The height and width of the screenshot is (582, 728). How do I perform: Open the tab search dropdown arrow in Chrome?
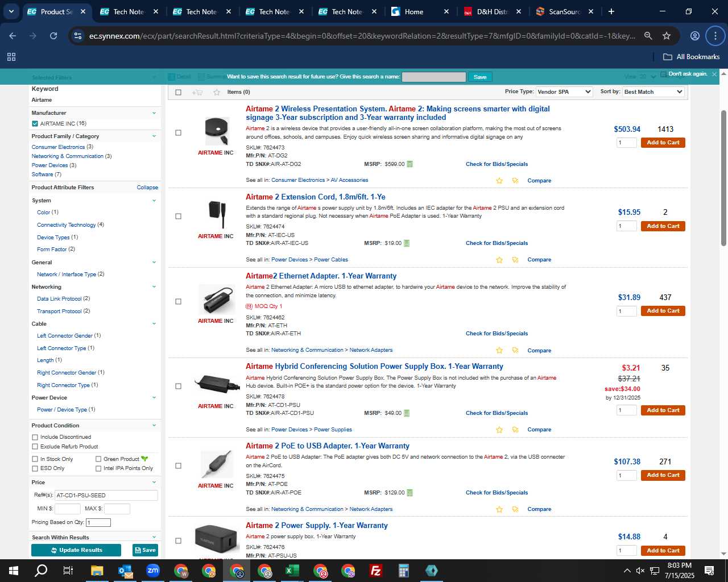(x=11, y=11)
